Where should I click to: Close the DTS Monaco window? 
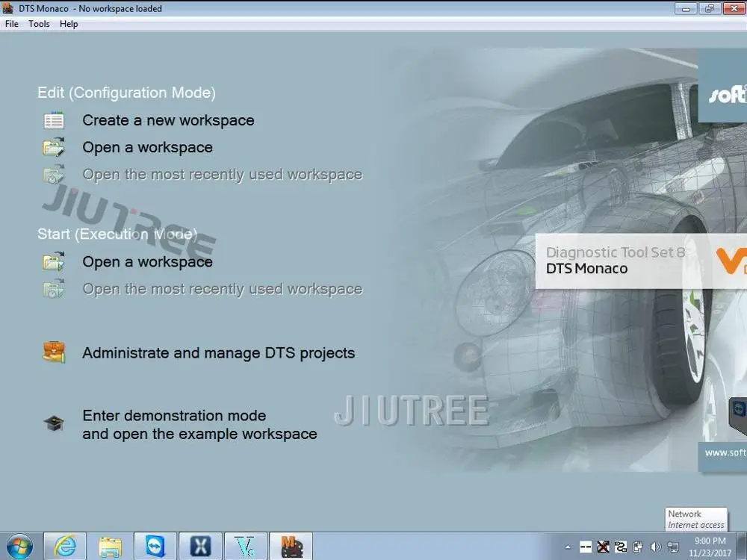[734, 8]
